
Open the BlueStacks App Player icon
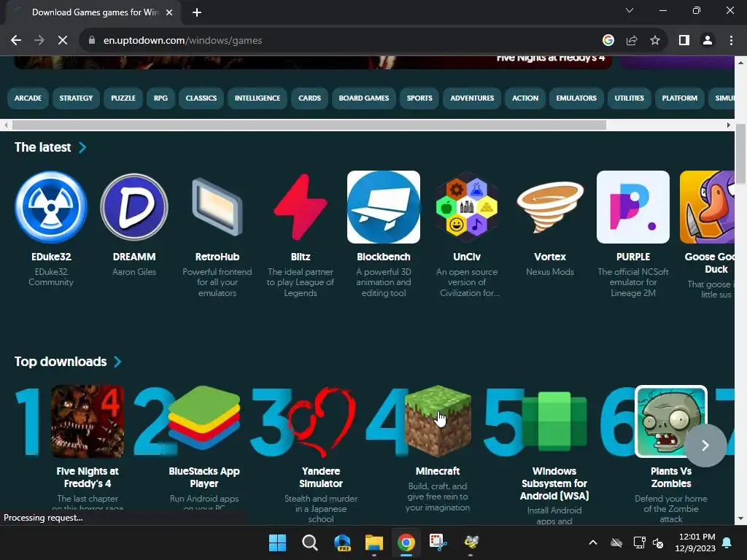click(x=204, y=419)
